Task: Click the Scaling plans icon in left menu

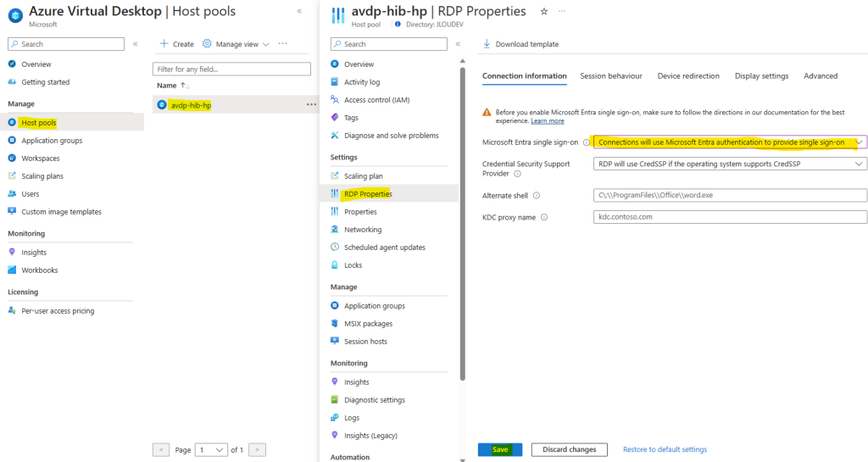Action: point(12,176)
